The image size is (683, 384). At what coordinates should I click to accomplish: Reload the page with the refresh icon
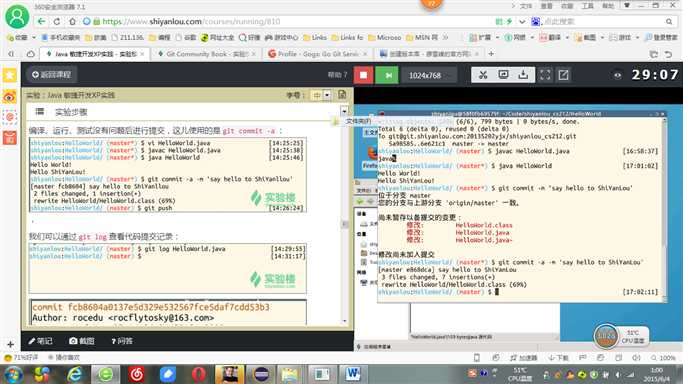[57, 21]
